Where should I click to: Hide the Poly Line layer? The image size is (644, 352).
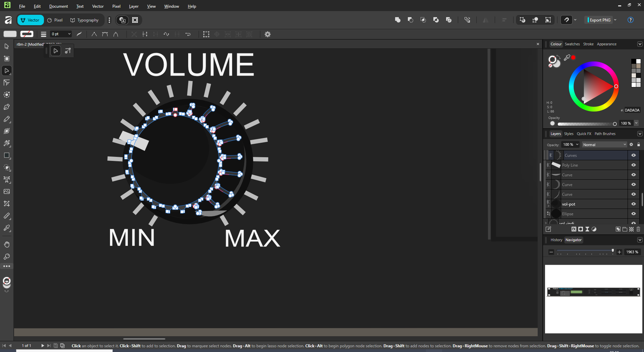(634, 165)
